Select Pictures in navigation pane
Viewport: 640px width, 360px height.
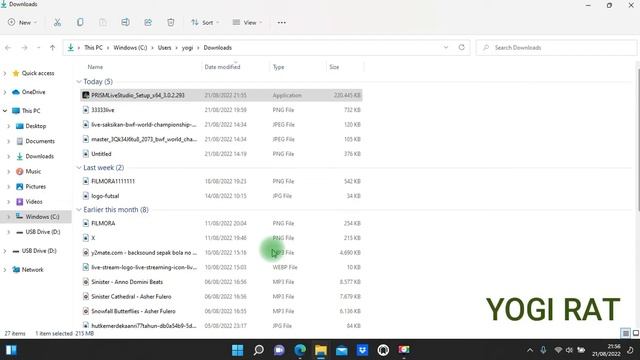tap(36, 187)
